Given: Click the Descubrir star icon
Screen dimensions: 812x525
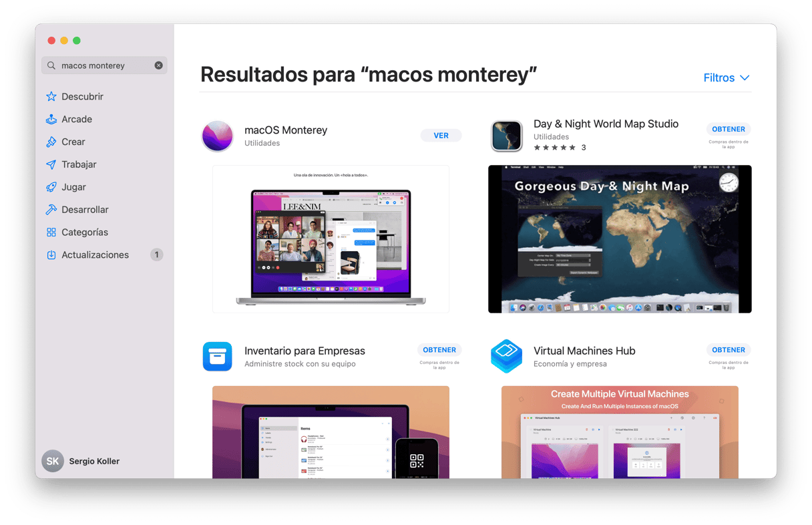Looking at the screenshot, I should tap(51, 97).
